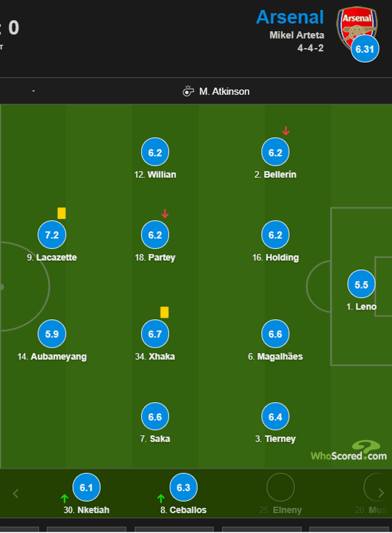This screenshot has width=392, height=533.
Task: Click Nketiah's green substituted-on arrow
Action: [64, 499]
